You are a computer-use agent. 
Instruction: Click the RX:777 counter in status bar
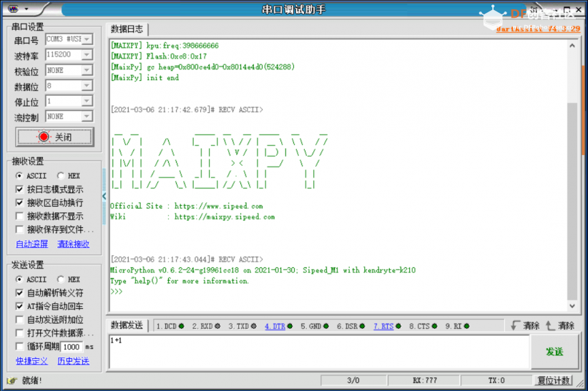click(424, 380)
